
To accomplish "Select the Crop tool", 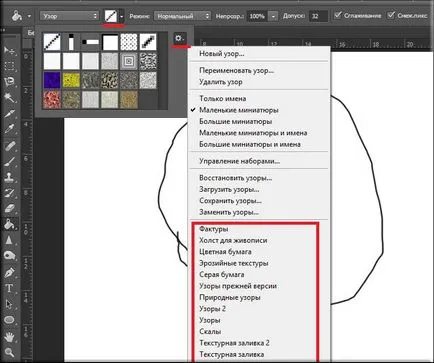I will (x=9, y=113).
